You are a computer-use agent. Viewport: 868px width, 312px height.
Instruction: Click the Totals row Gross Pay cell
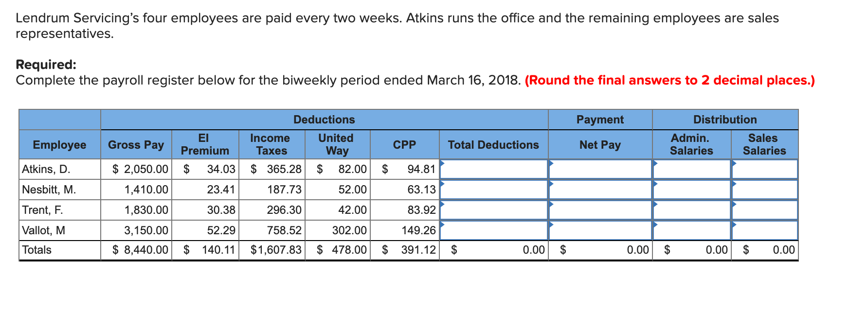(136, 250)
